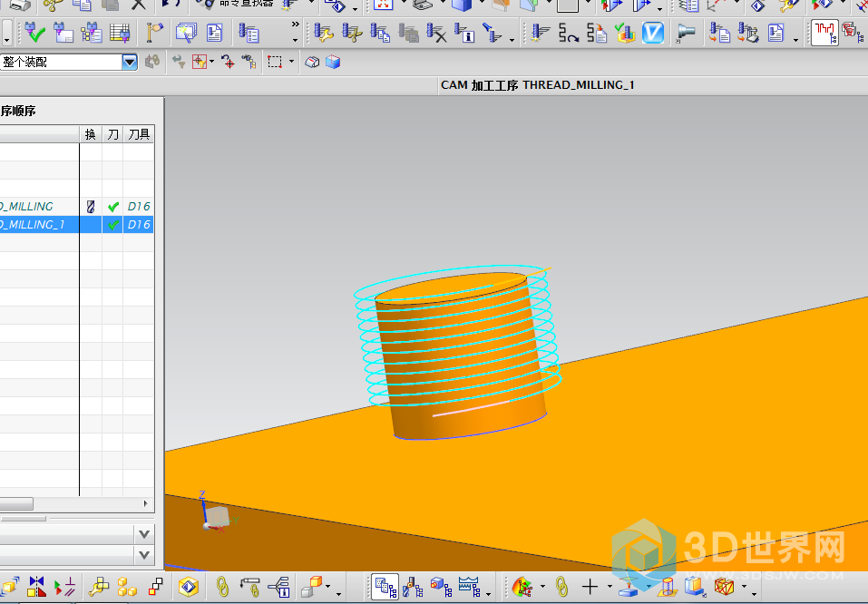This screenshot has width=868, height=604.
Task: Open the 整个装配 assembly filter dropdown
Action: [x=129, y=63]
